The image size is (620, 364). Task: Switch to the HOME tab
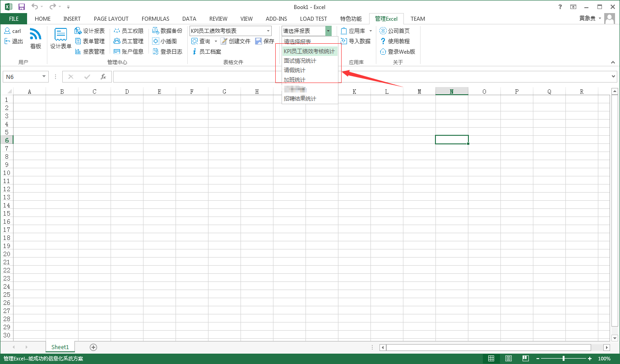pyautogui.click(x=42, y=19)
